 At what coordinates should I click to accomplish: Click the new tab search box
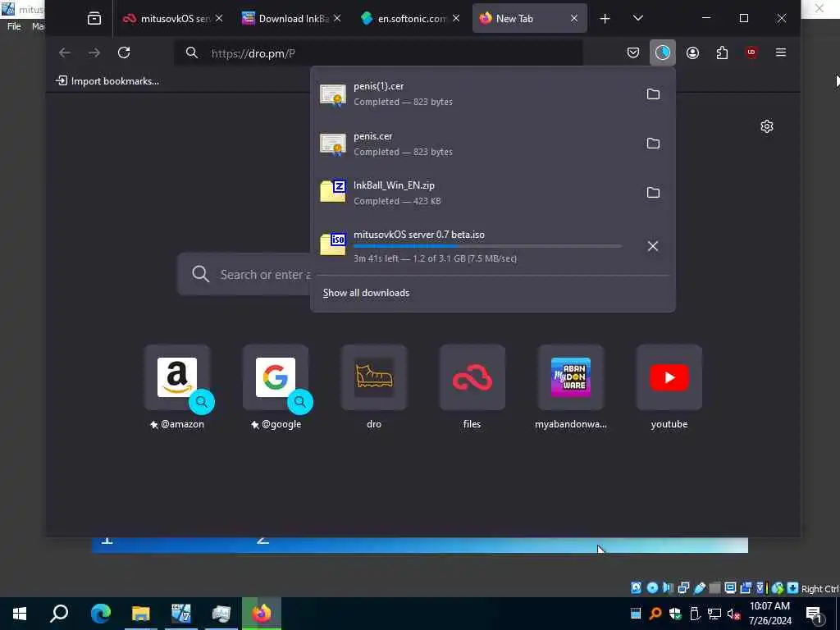244,274
